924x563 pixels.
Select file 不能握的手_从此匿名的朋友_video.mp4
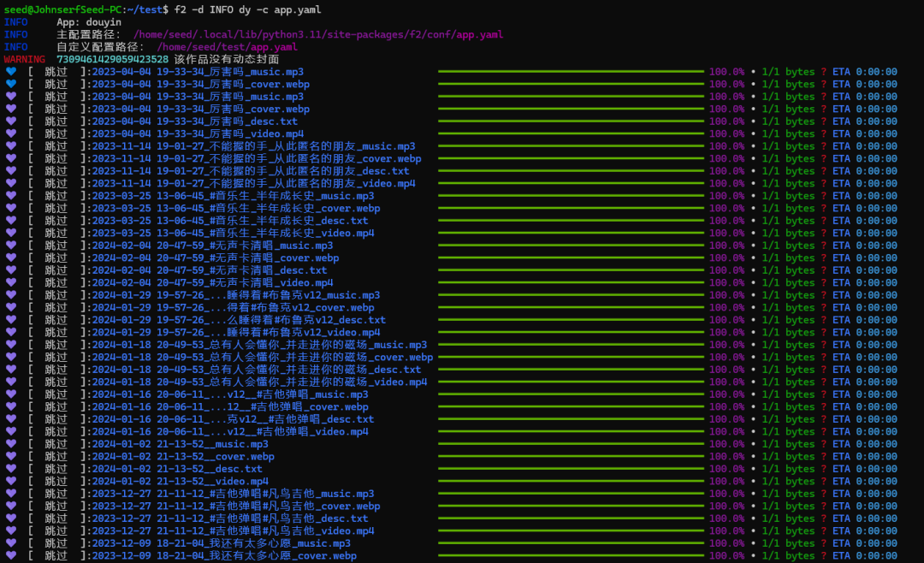[x=253, y=183]
